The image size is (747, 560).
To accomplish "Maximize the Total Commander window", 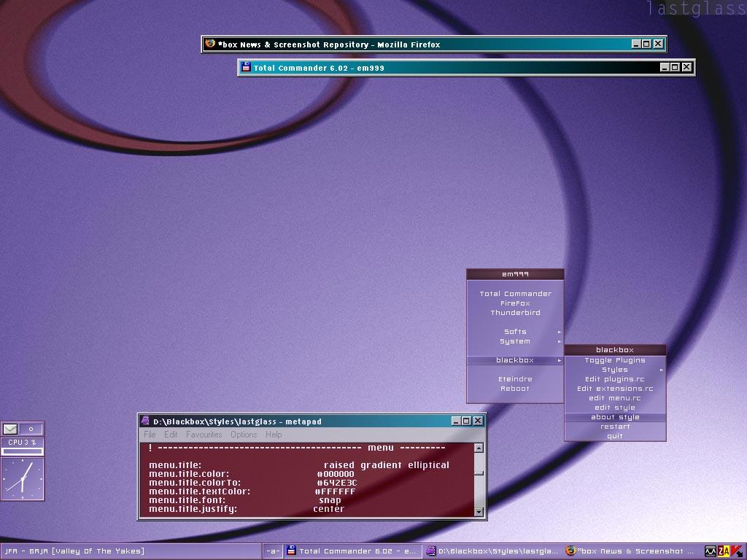I will pos(675,67).
